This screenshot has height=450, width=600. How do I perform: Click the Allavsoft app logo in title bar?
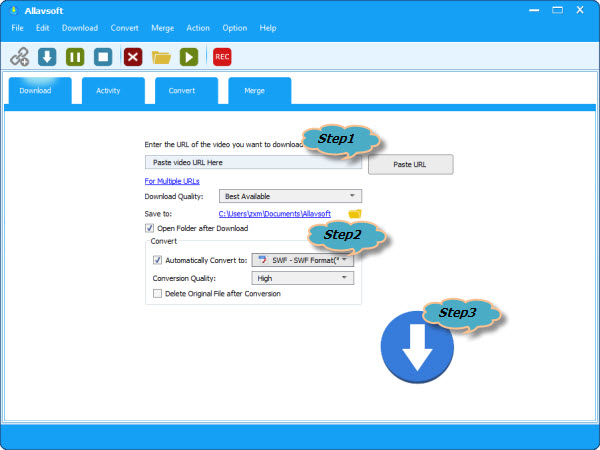click(14, 10)
